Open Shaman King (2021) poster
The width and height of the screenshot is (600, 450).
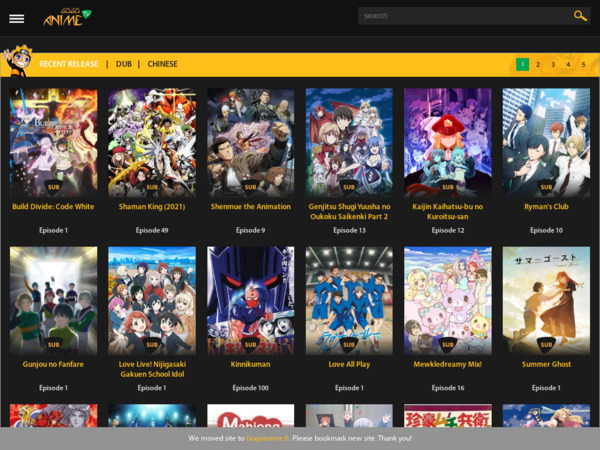152,143
